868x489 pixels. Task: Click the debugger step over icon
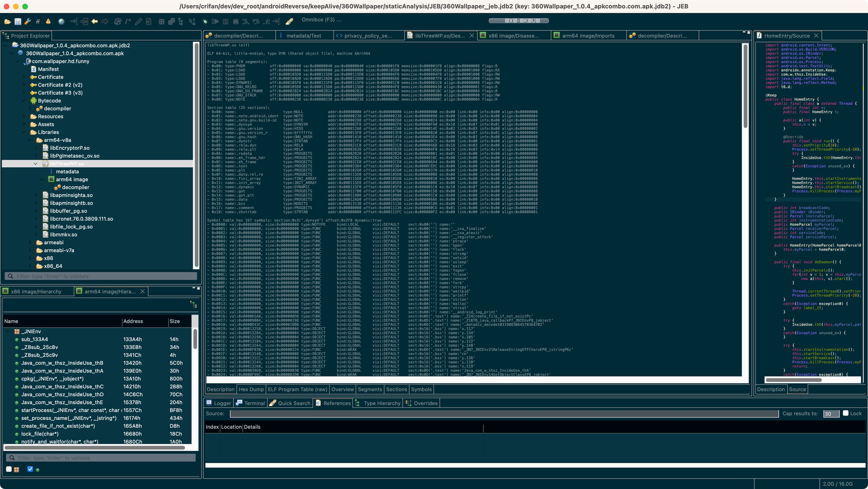[256, 21]
